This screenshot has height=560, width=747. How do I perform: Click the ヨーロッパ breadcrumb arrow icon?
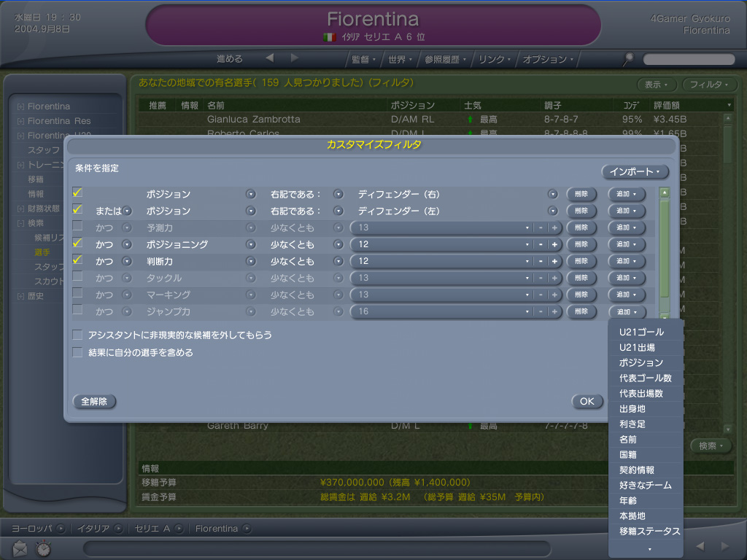[x=61, y=528]
